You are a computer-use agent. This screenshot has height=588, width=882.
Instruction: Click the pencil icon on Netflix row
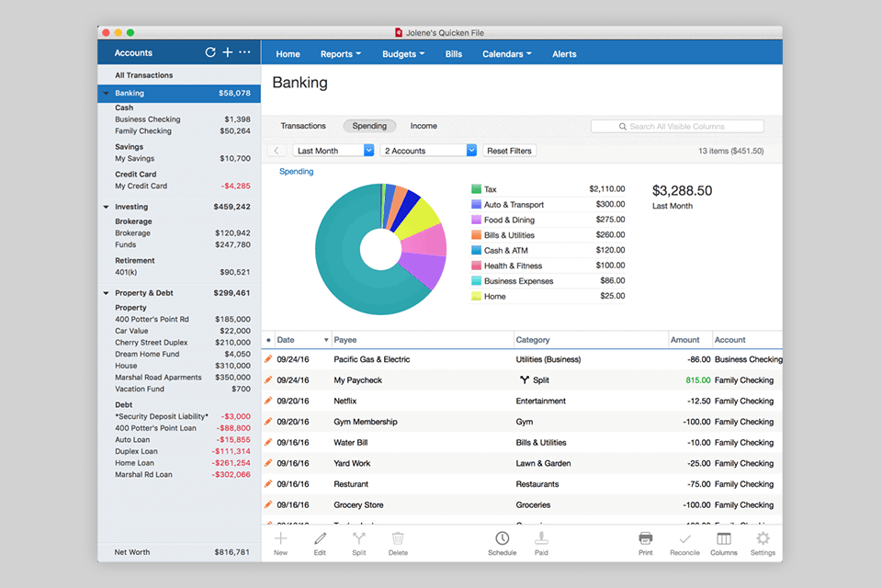coord(268,401)
